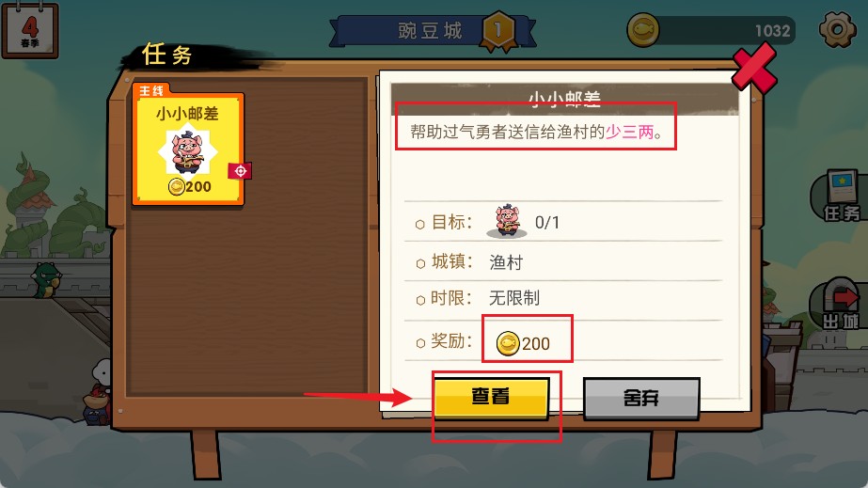Open the calendar day 4 icon
Viewport: 868px width, 488px height.
(x=30, y=31)
